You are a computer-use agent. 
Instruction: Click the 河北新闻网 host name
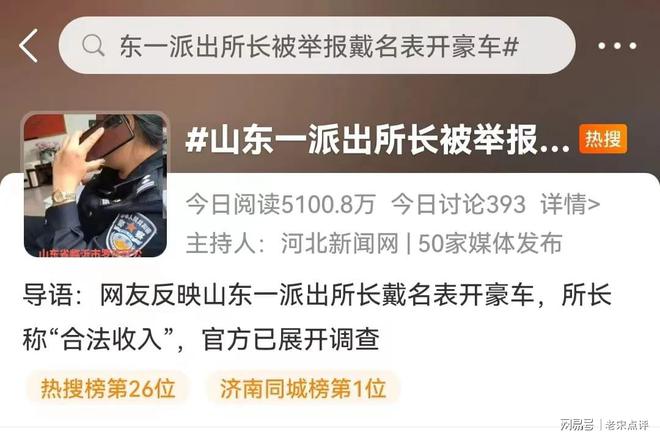(x=340, y=243)
